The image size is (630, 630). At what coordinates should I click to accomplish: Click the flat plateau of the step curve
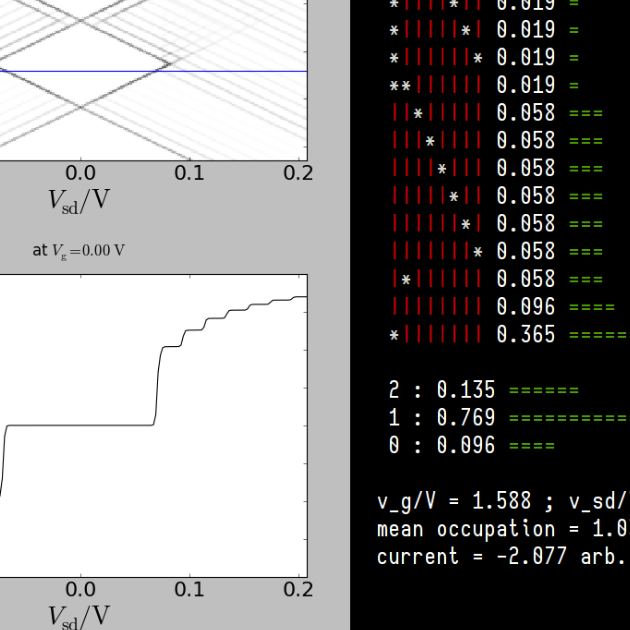[80, 425]
